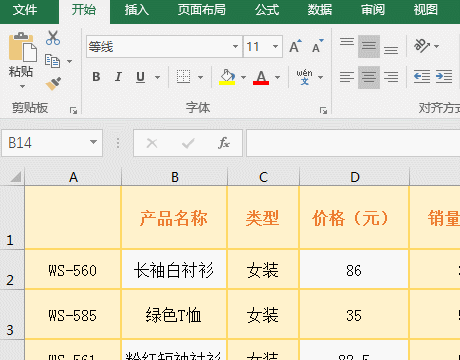
Task: Decrease indent
Action: click(422, 77)
